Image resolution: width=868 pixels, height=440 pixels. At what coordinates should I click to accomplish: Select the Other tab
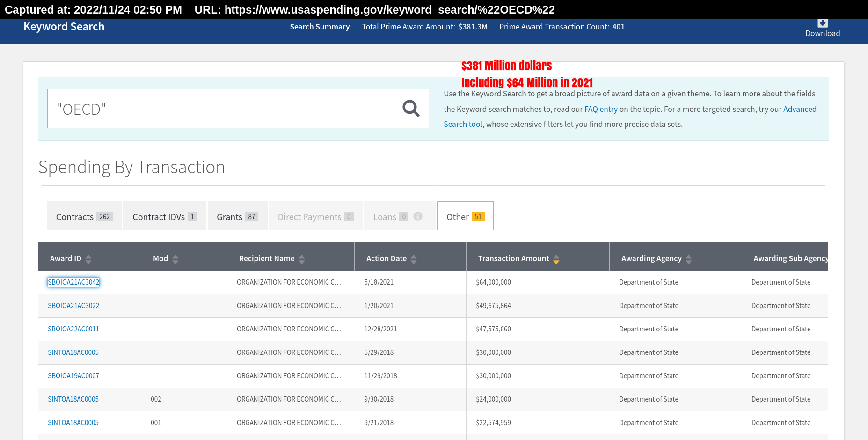coord(465,216)
